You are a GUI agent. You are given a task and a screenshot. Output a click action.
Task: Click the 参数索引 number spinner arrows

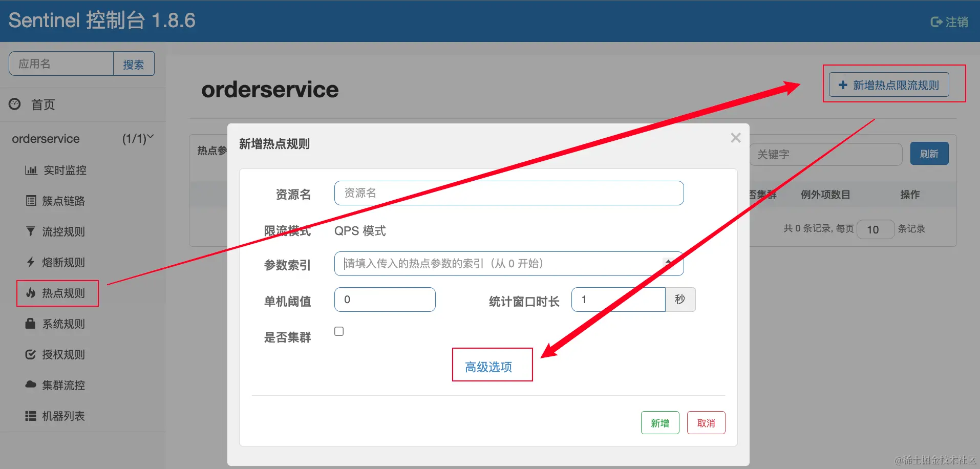tap(668, 264)
